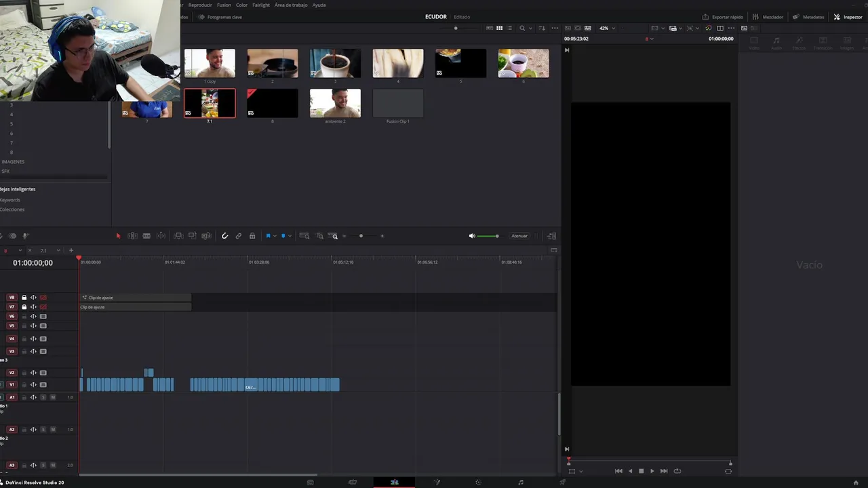Add a new timeline tab with plus

point(71,251)
